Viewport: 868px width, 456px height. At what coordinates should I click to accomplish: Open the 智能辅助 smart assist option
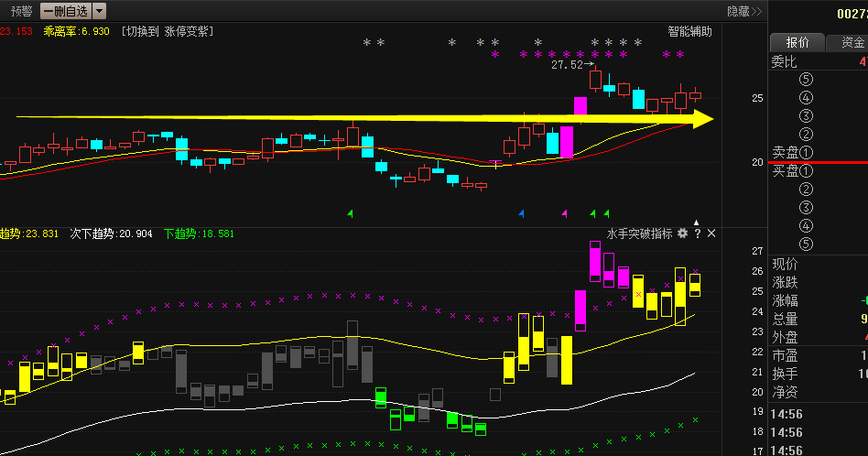(x=689, y=31)
